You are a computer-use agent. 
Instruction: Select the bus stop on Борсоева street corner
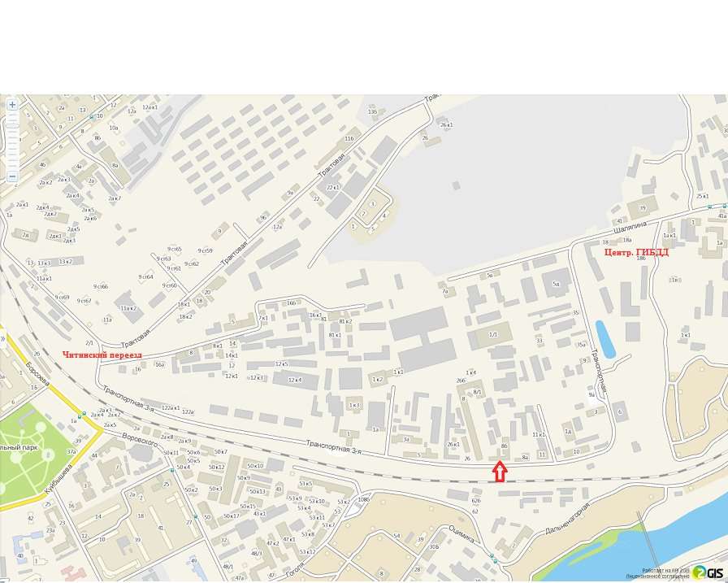83,413
